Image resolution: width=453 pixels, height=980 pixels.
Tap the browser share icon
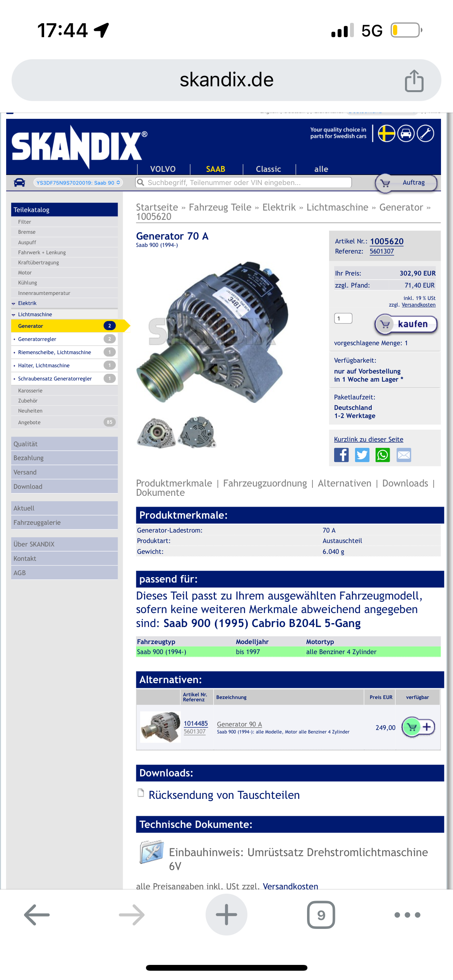click(414, 81)
